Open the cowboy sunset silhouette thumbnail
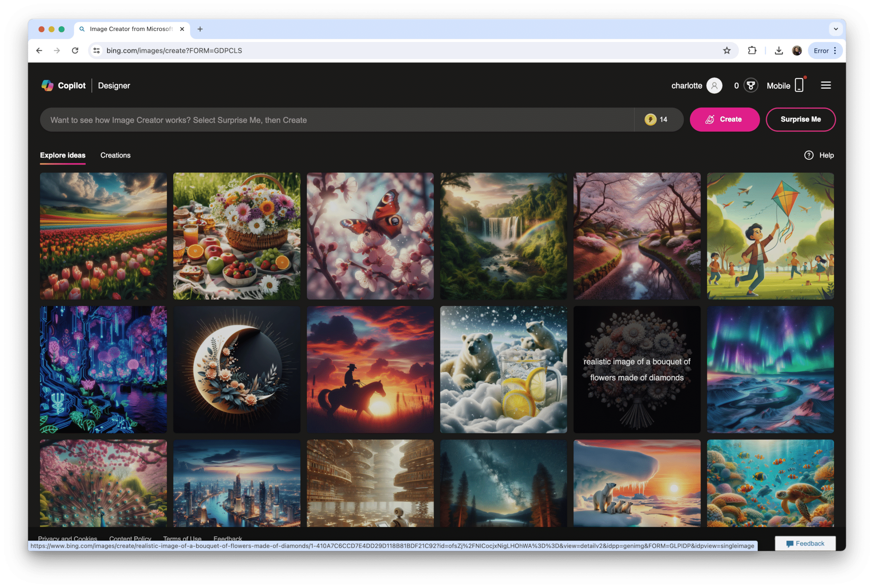The width and height of the screenshot is (874, 588). 370,370
